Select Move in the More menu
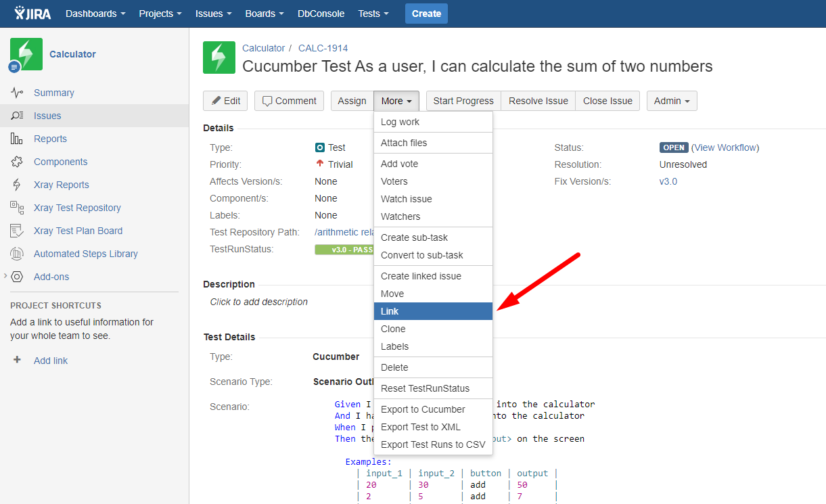The width and height of the screenshot is (826, 504). pos(434,294)
